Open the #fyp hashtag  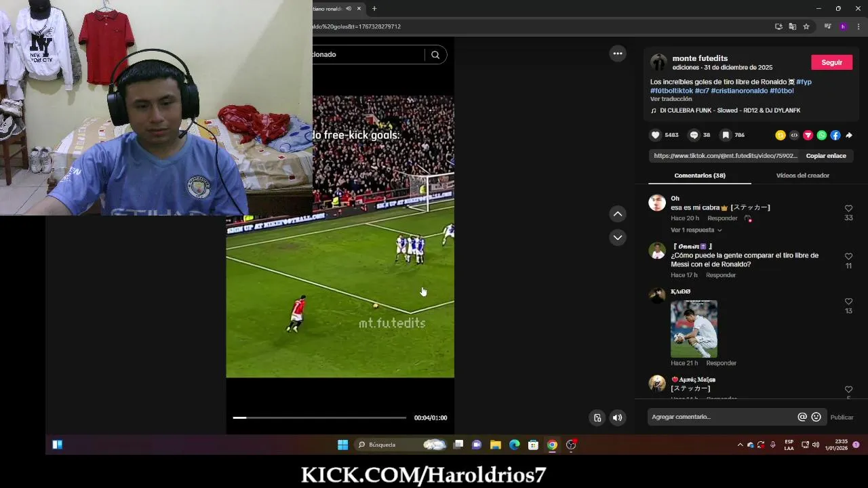pyautogui.click(x=804, y=82)
